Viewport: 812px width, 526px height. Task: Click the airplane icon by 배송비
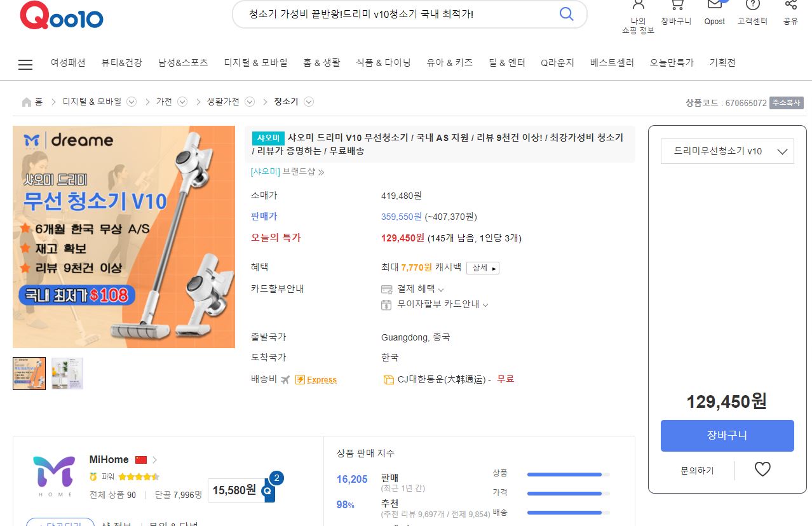pyautogui.click(x=285, y=379)
